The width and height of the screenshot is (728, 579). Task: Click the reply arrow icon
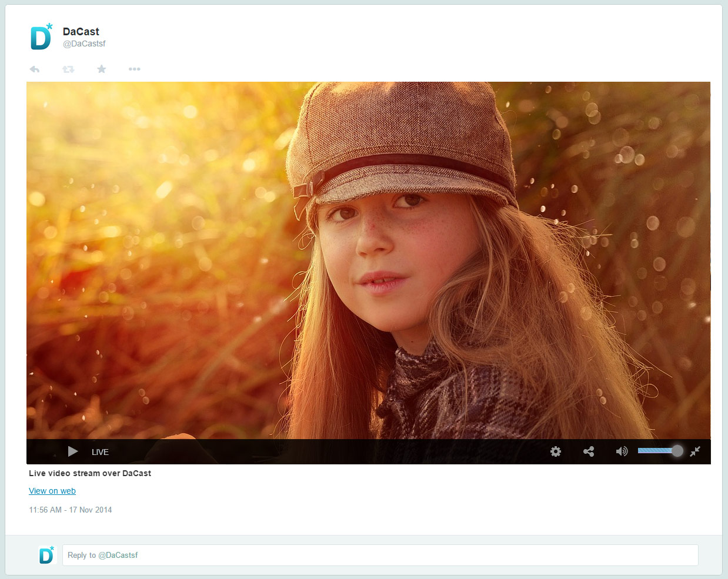click(35, 69)
